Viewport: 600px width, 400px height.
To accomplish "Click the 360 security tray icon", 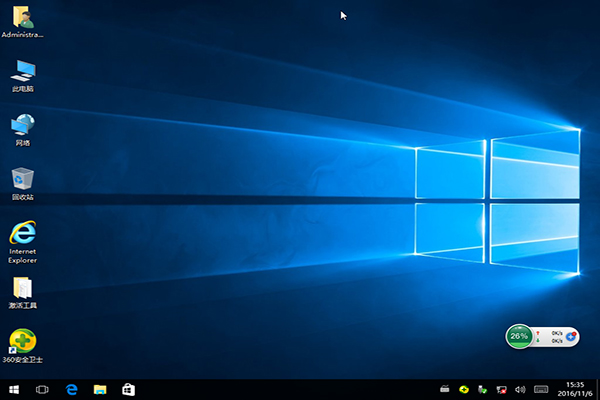I will point(464,388).
